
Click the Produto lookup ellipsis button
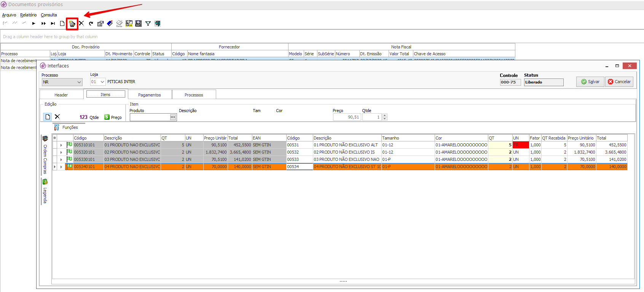173,117
